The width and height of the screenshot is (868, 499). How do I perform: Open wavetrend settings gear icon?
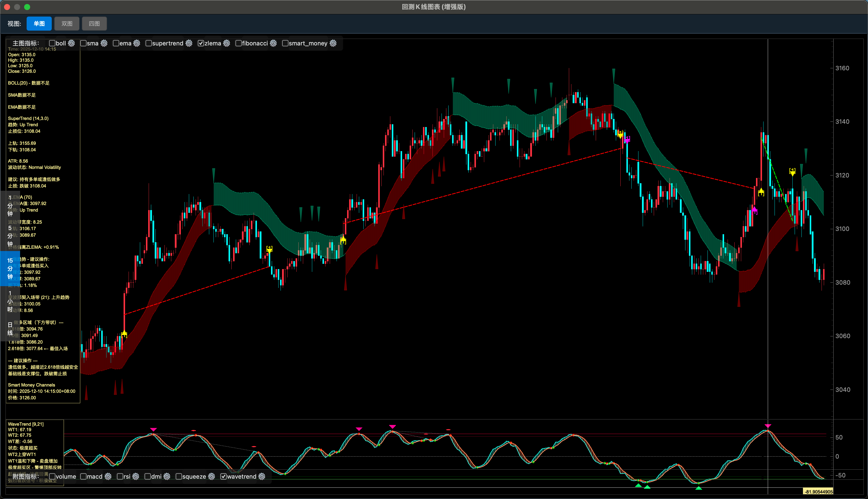pos(262,476)
